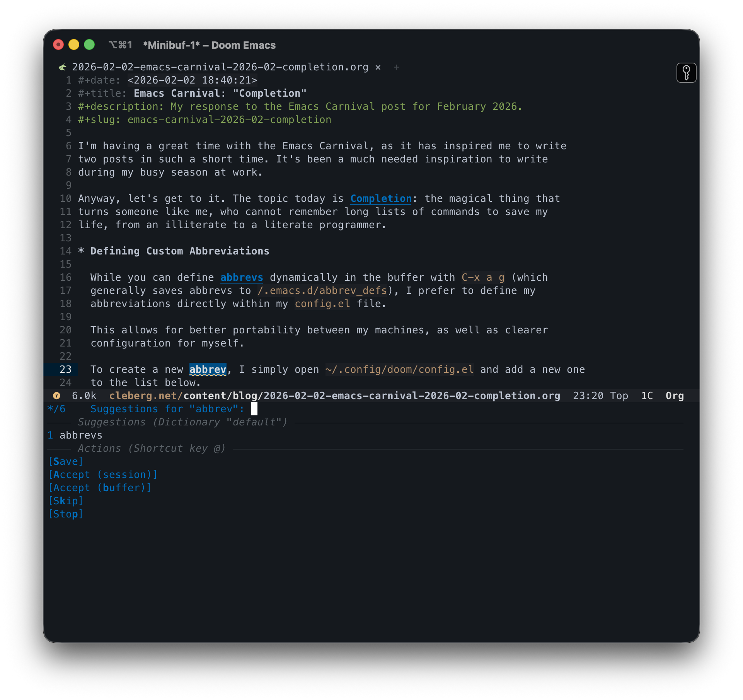The image size is (743, 700).
Task: Select the Accept (session) action
Action: coord(102,475)
